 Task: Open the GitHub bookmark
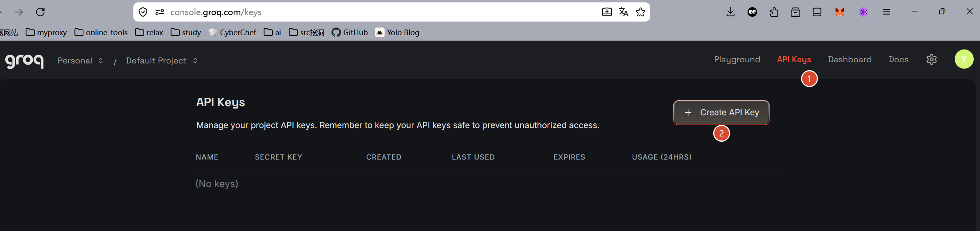349,32
